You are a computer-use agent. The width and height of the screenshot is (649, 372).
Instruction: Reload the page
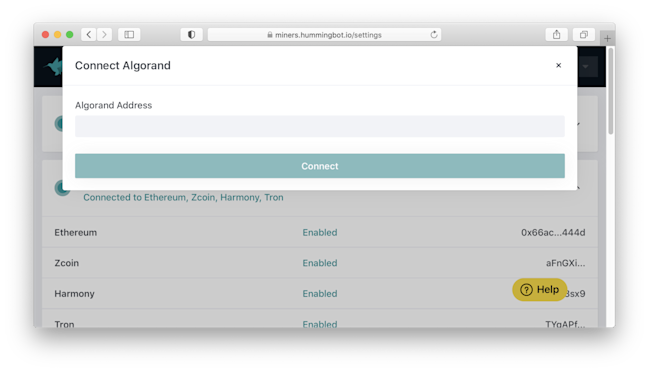point(434,35)
